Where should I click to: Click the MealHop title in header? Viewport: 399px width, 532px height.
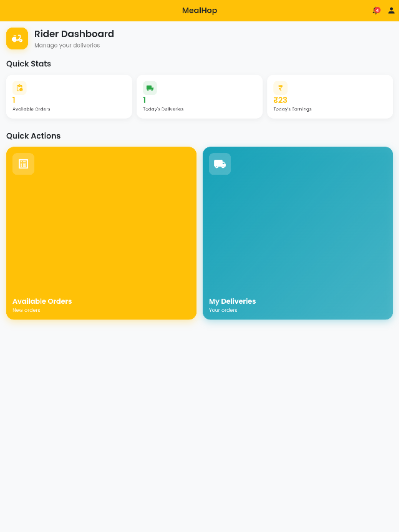point(199,11)
